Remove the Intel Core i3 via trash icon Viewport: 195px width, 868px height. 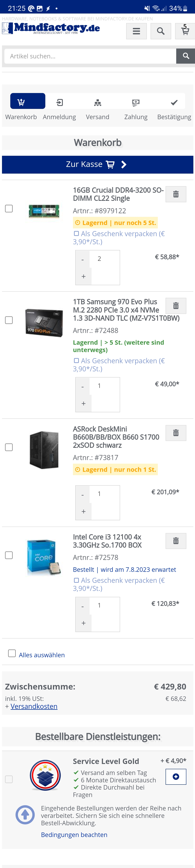point(176,541)
